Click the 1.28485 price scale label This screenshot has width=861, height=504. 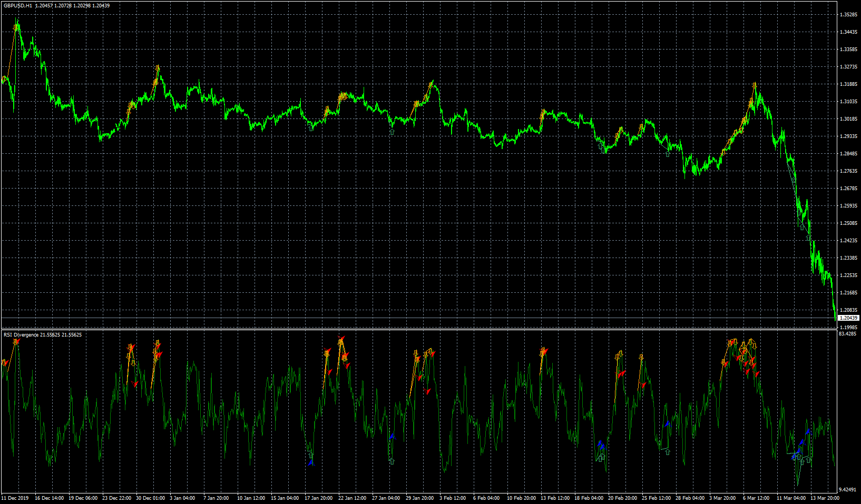pyautogui.click(x=848, y=154)
